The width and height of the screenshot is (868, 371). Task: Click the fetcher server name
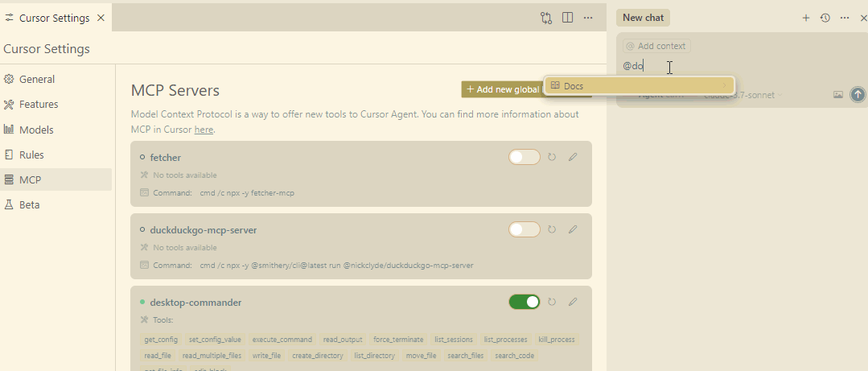pos(166,158)
